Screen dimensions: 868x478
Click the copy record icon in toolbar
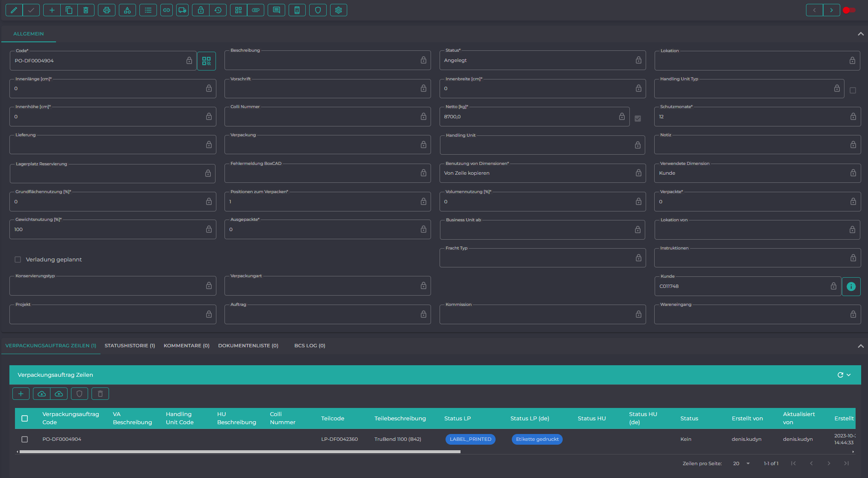(69, 10)
